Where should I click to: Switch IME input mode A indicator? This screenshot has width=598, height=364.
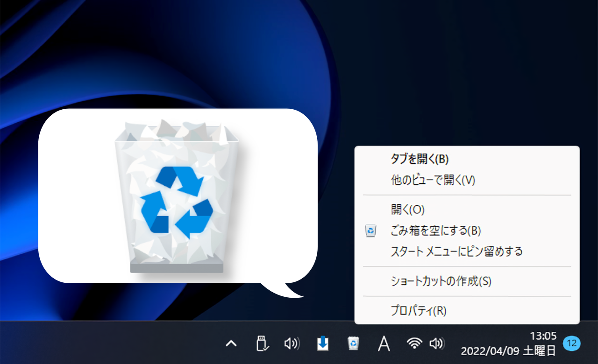(384, 344)
